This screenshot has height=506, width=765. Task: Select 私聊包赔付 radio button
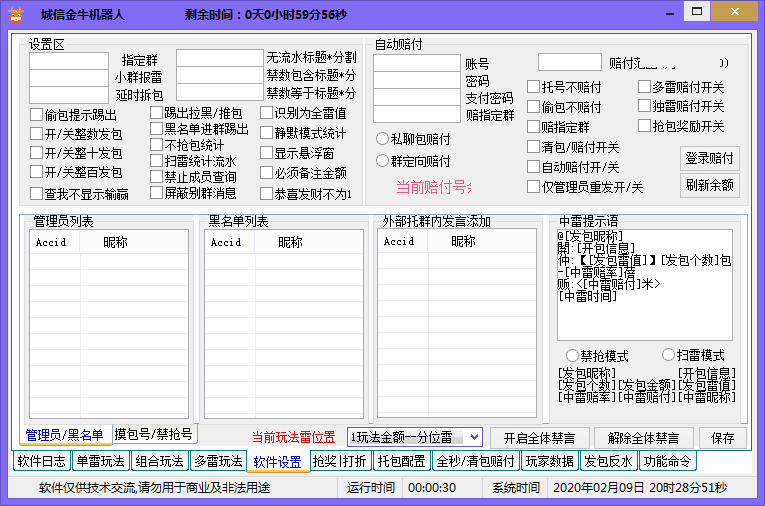pyautogui.click(x=382, y=139)
